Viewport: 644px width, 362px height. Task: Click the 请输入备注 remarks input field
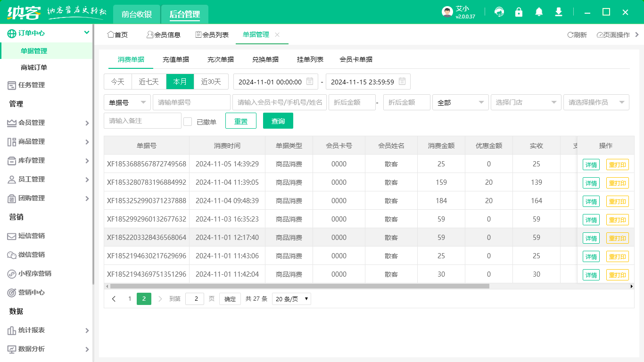click(142, 121)
